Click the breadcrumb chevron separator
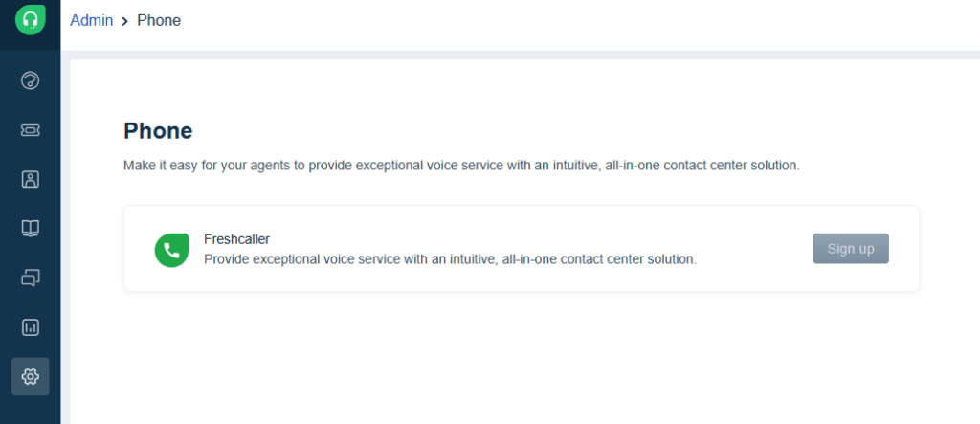980x424 pixels. [x=125, y=21]
